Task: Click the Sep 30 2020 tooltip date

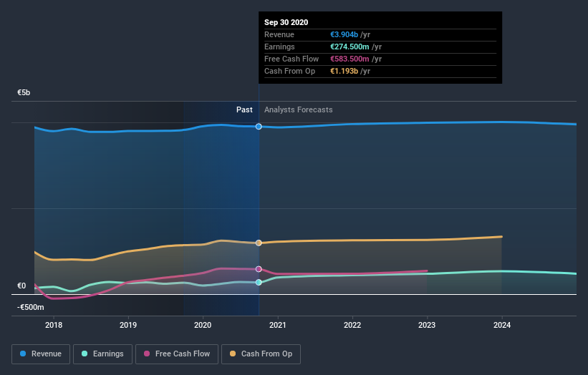Action: click(286, 22)
